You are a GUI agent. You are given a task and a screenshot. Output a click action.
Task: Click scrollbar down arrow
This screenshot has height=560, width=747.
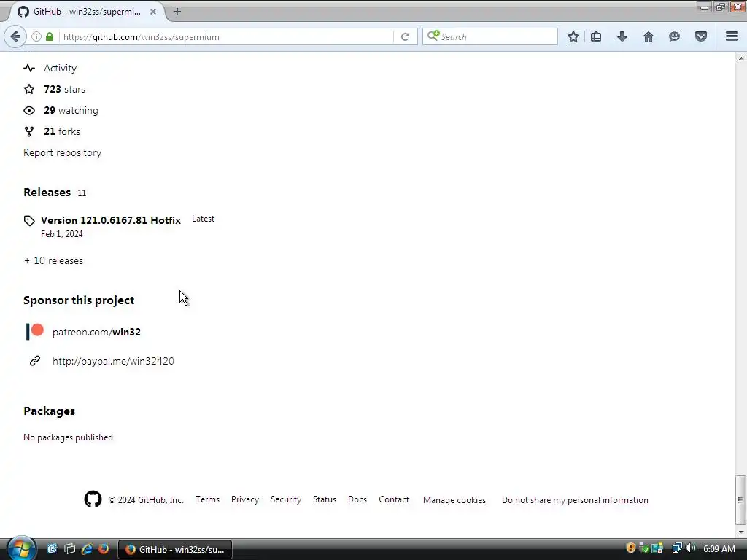[740, 532]
